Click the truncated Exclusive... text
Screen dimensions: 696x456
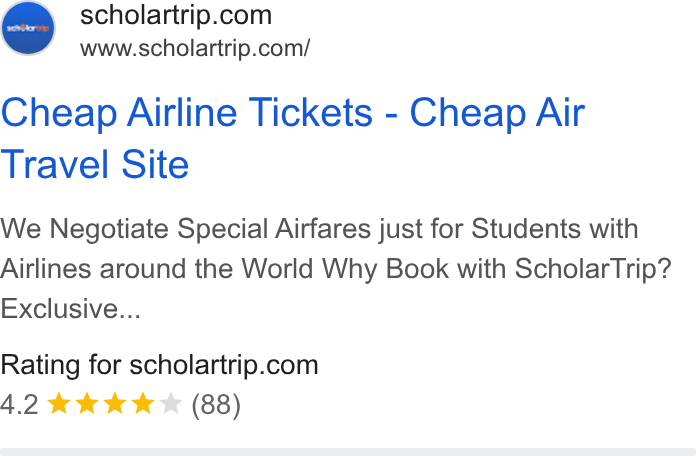[70, 309]
